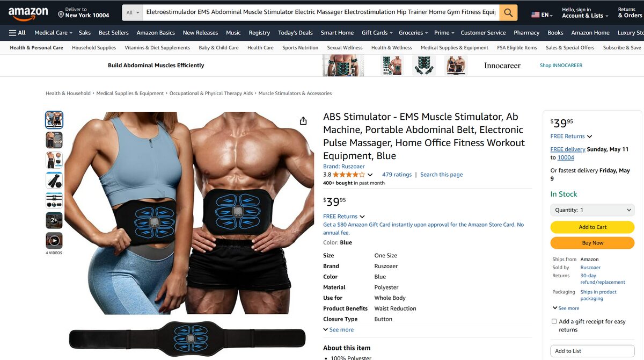Open Vitamins & Diet Supplements submenu item
This screenshot has width=644, height=360.
pos(157,48)
